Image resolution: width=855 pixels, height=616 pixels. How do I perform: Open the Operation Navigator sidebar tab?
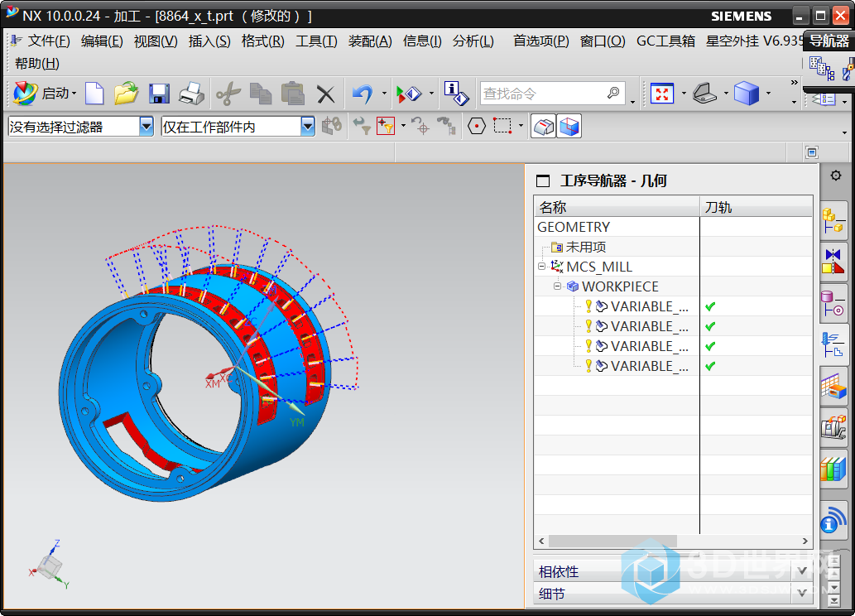[x=833, y=344]
